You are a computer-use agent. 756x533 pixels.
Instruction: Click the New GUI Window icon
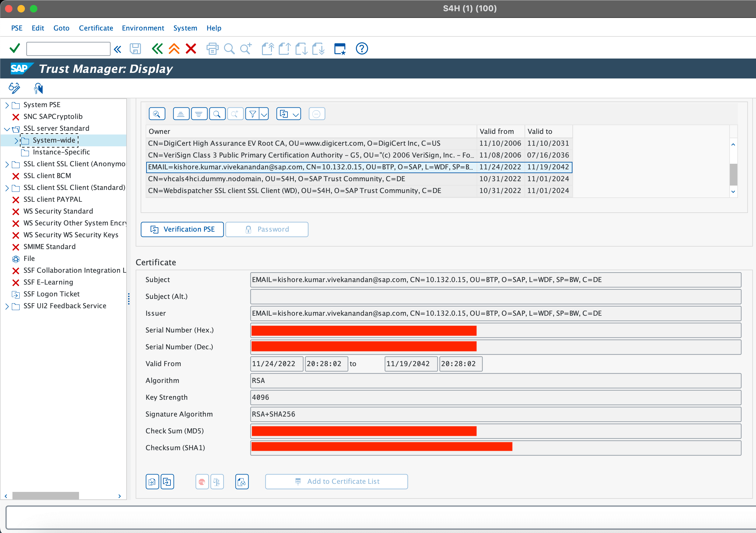(340, 49)
